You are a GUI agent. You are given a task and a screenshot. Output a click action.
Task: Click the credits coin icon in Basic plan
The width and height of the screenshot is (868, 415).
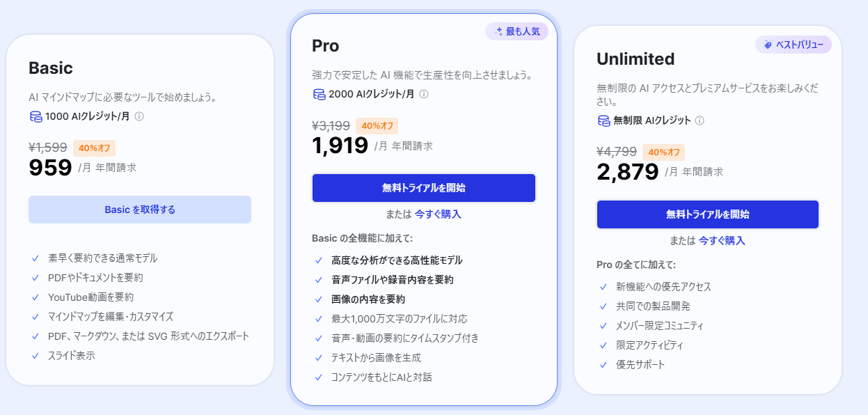35,116
